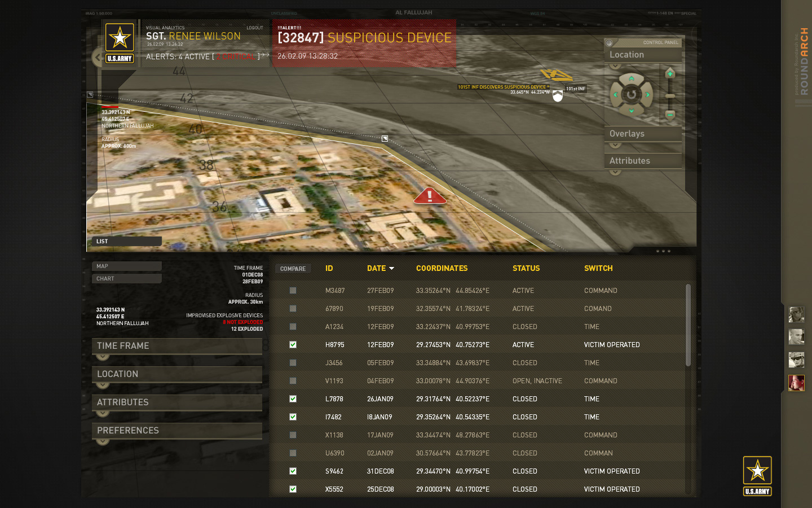Click the U.S. Army logo top left
This screenshot has width=812, height=508.
click(x=120, y=43)
